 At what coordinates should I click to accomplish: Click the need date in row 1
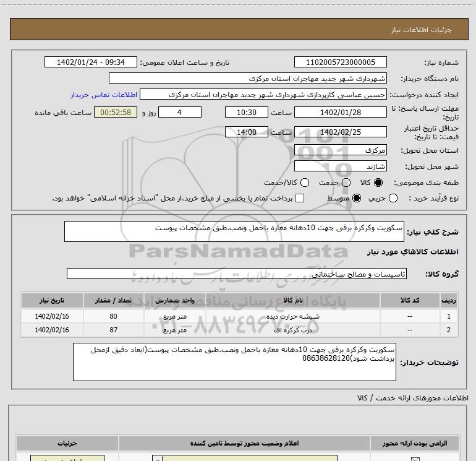(x=52, y=316)
